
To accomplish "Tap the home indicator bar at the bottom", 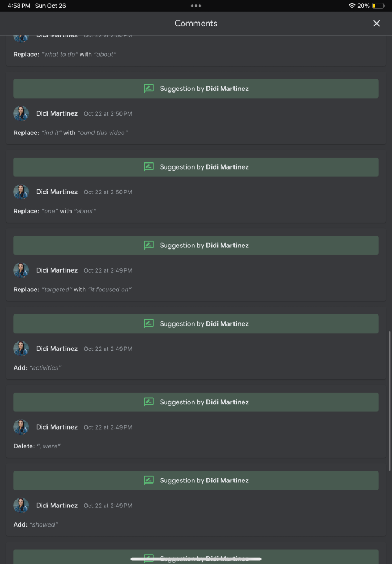I will [196, 559].
